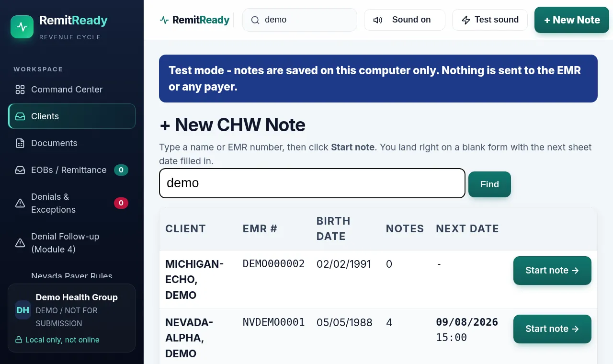Click the EMR # column header
Screen dimensions: 613x364
pos(260,229)
